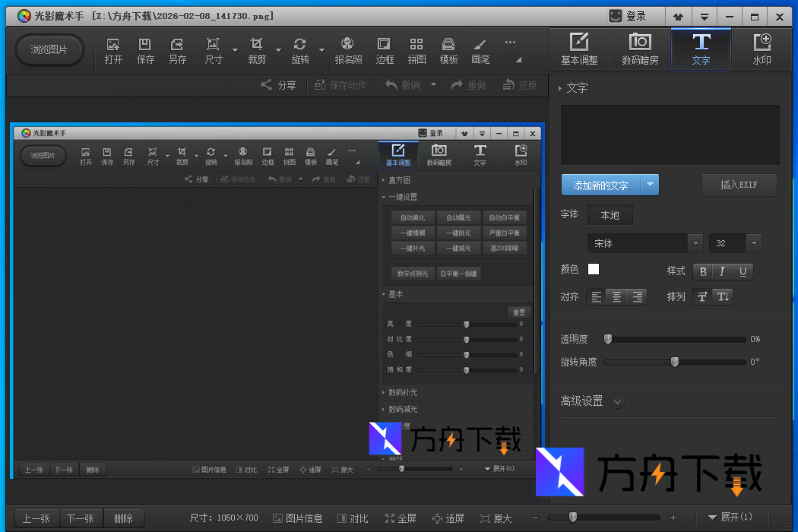The width and height of the screenshot is (798, 532).
Task: Click the Save (保存) icon
Action: tap(145, 50)
